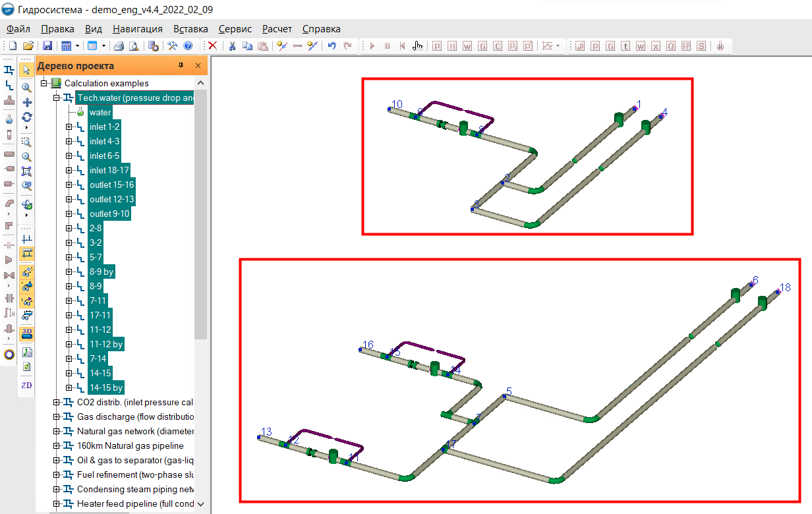812x514 pixels.
Task: Click the New document icon
Action: [x=13, y=46]
